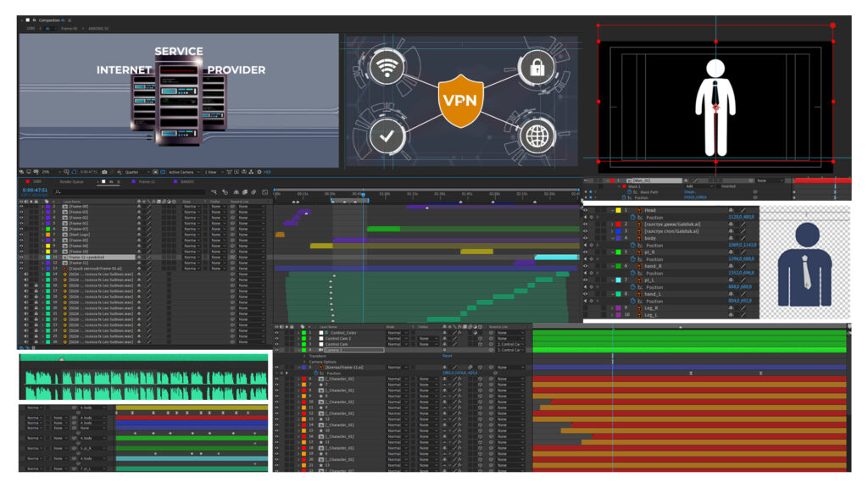Collapse the body layer disclosure arrow
Screen dimensions: 868x488
tap(612, 238)
